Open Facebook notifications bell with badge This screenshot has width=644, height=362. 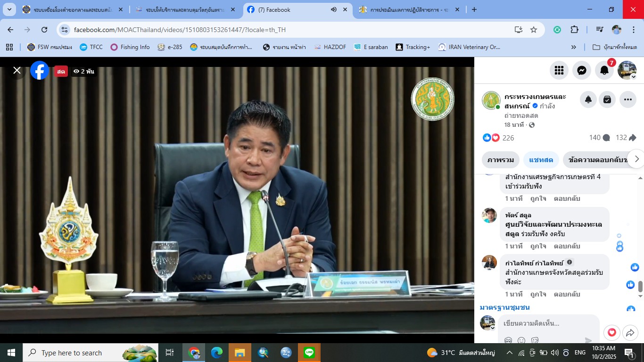604,70
